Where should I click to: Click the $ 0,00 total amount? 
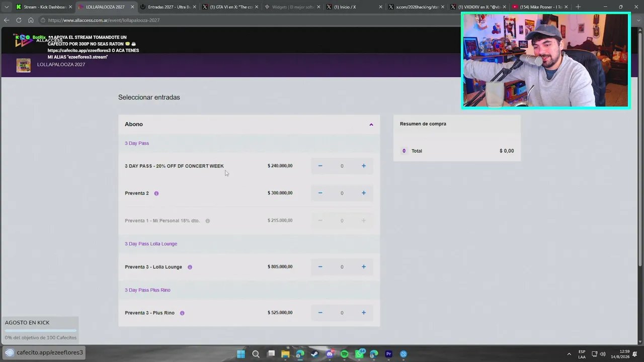tap(507, 151)
